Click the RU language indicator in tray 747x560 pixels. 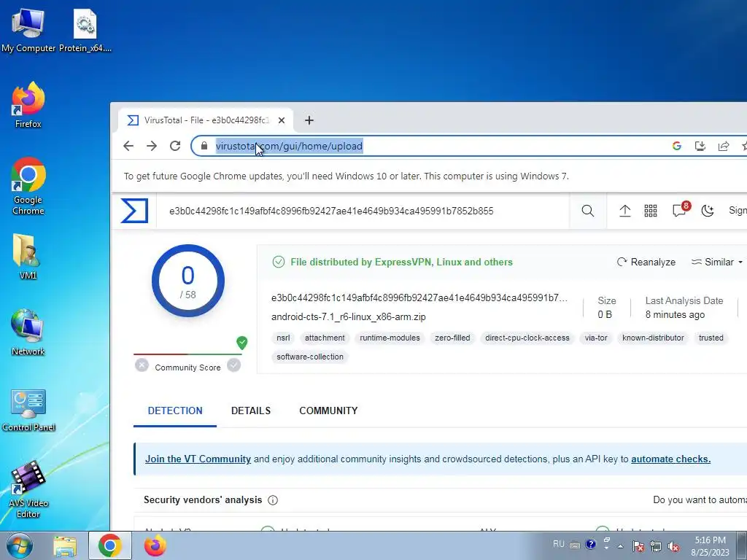pos(559,544)
